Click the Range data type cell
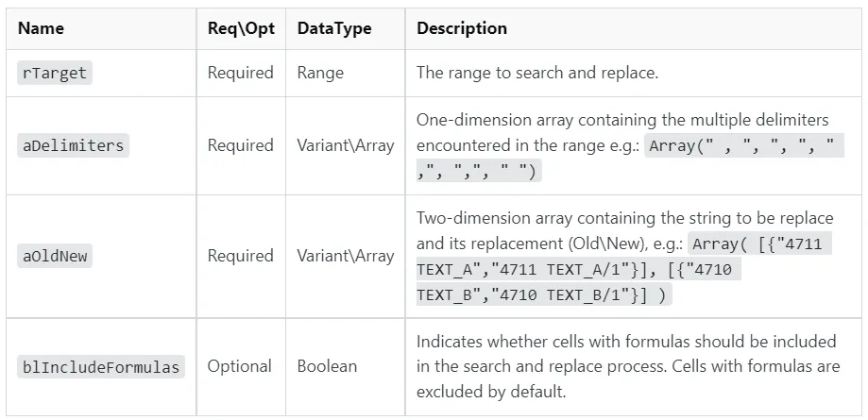This screenshot has width=868, height=420. pos(319,73)
